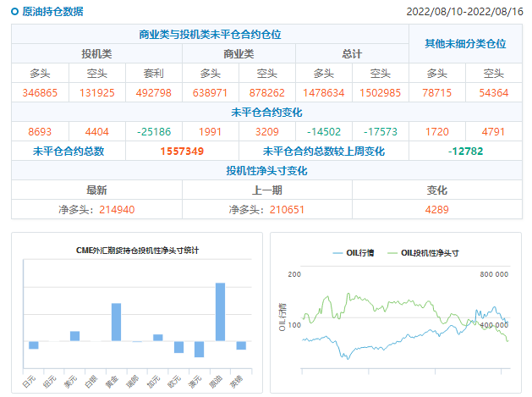Viewport: 532px width, 397px height.
Task: Click the 套利 value 492798 cell
Action: point(153,92)
